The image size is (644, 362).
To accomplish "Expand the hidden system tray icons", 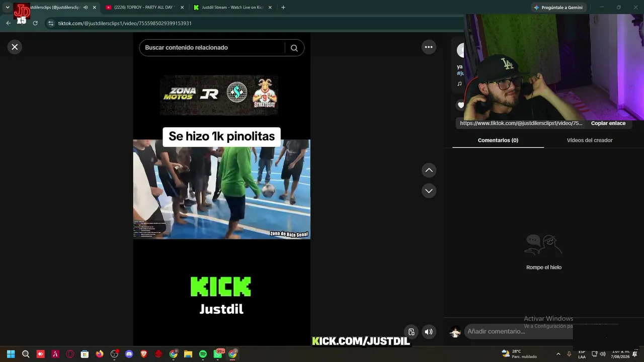I will coord(558,354).
